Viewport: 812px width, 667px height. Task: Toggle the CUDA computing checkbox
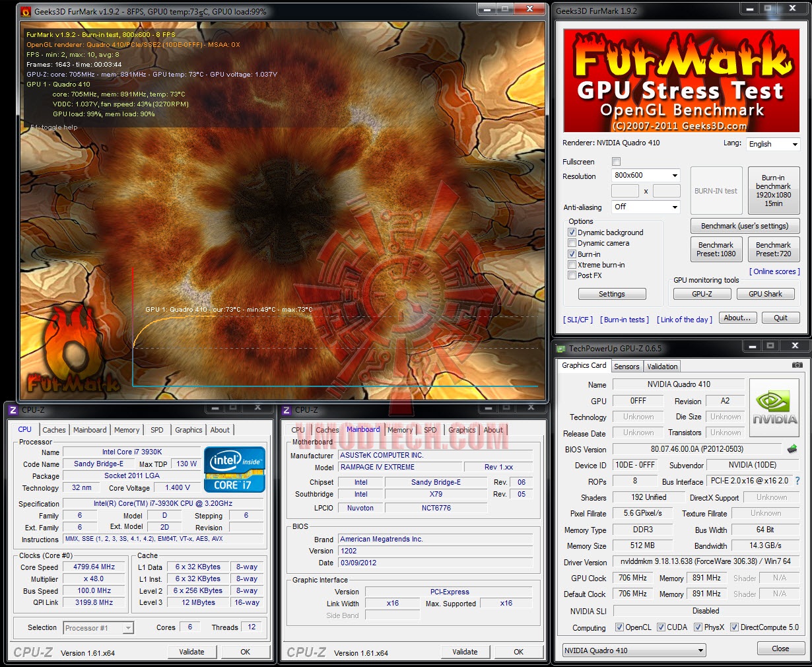(661, 627)
